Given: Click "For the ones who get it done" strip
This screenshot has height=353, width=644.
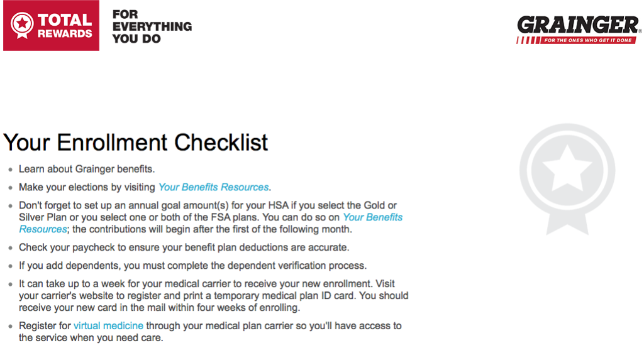Looking at the screenshot, I should point(578,40).
